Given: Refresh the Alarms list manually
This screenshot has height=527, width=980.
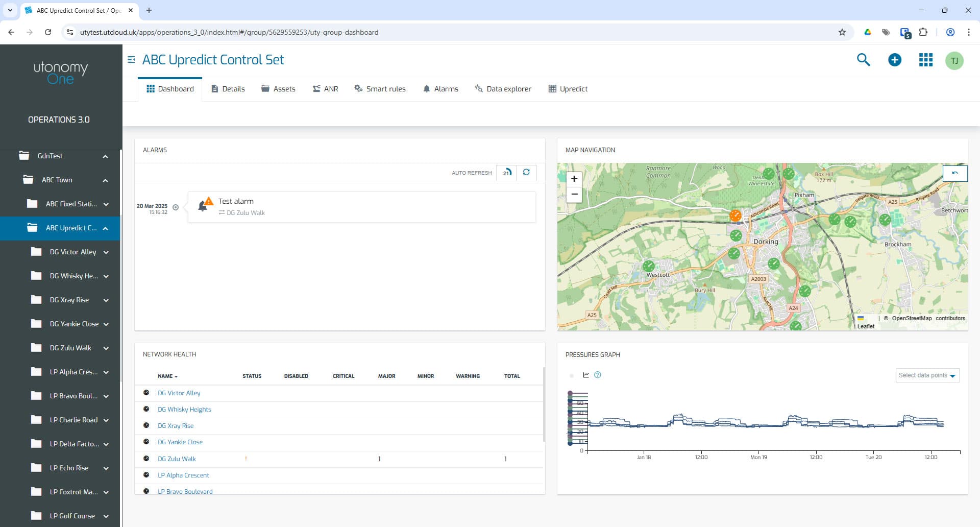Looking at the screenshot, I should (x=527, y=173).
